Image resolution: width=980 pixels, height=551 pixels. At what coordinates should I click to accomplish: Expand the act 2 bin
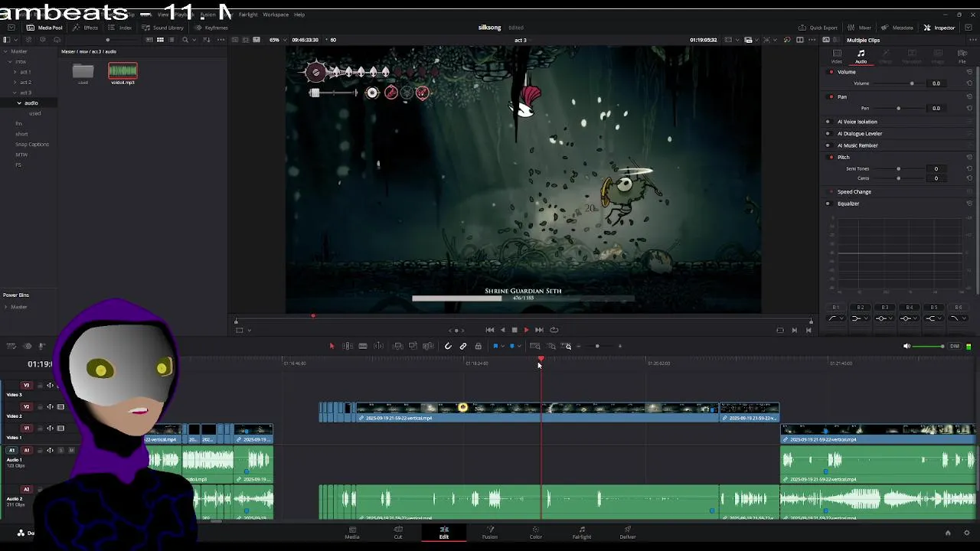pos(15,82)
